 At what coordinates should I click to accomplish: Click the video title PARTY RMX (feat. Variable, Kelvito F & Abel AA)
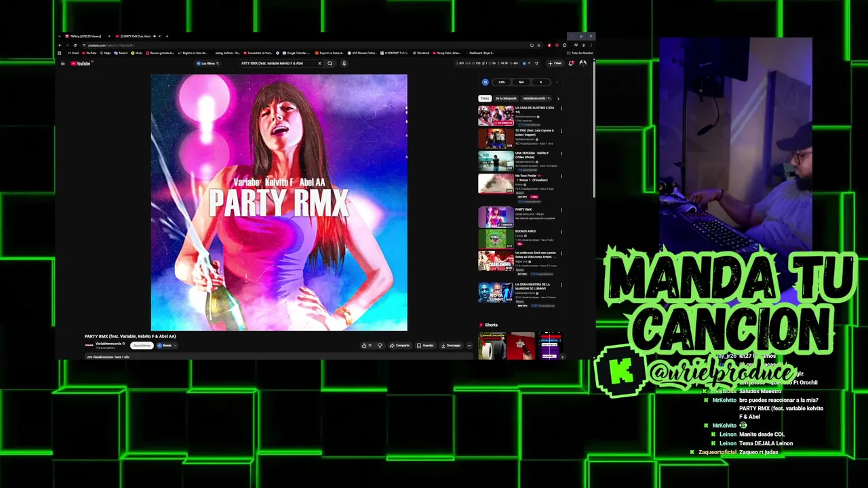[x=130, y=336]
